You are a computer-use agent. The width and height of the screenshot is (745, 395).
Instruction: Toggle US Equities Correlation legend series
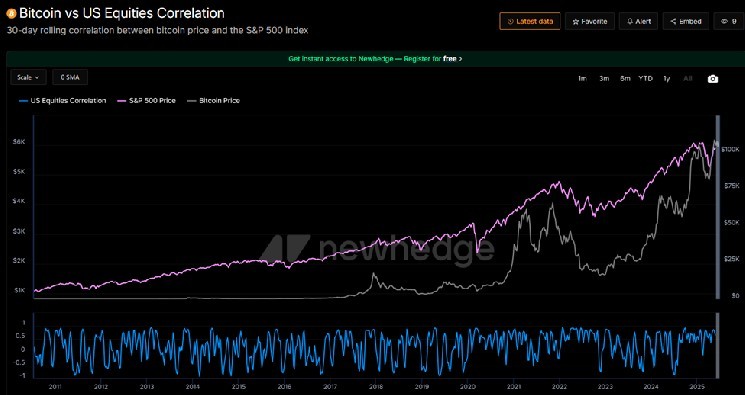(62, 101)
